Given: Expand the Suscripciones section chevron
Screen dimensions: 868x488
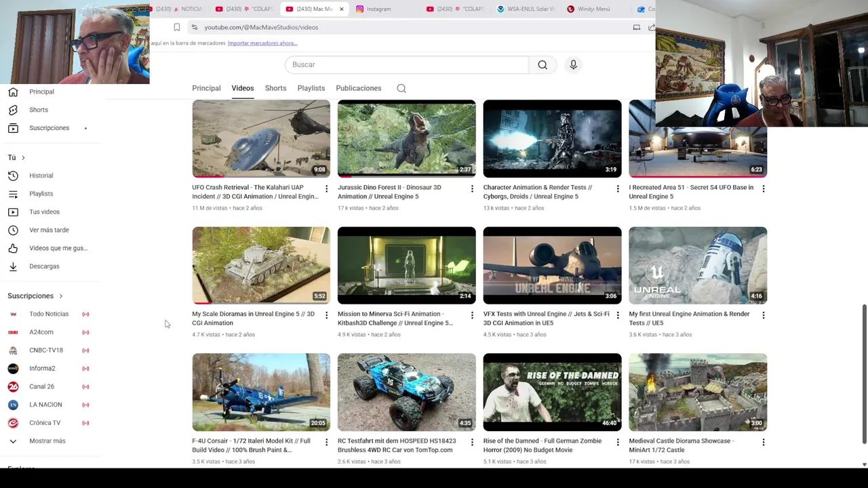Looking at the screenshot, I should (60, 296).
